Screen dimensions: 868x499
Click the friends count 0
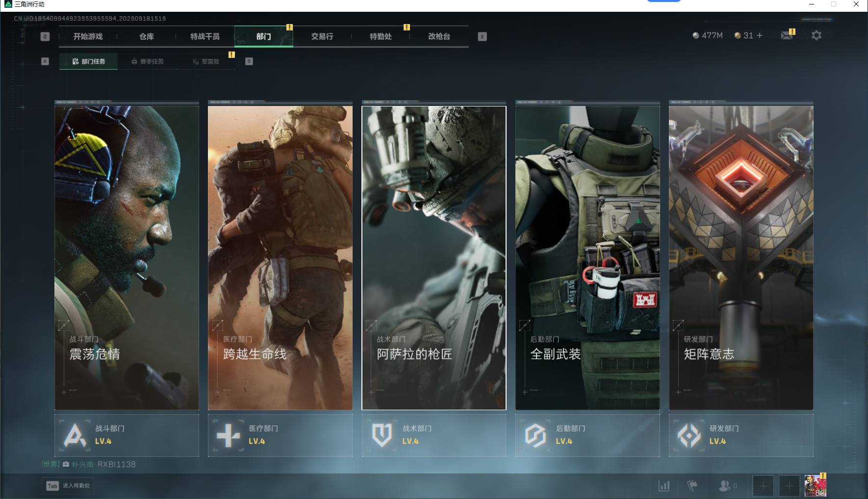click(735, 486)
